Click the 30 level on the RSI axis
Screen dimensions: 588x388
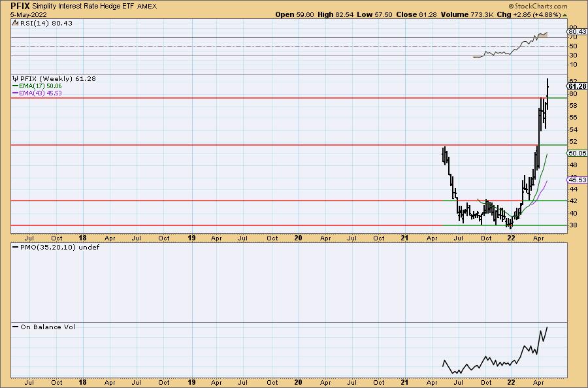coord(574,56)
